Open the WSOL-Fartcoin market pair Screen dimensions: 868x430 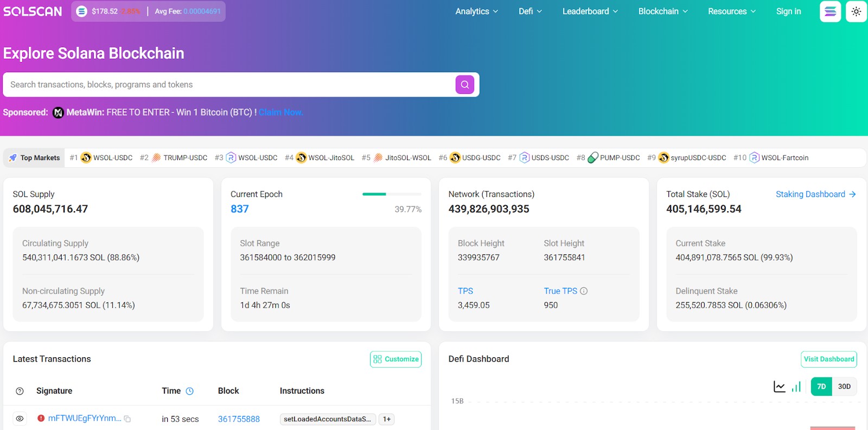pyautogui.click(x=785, y=158)
